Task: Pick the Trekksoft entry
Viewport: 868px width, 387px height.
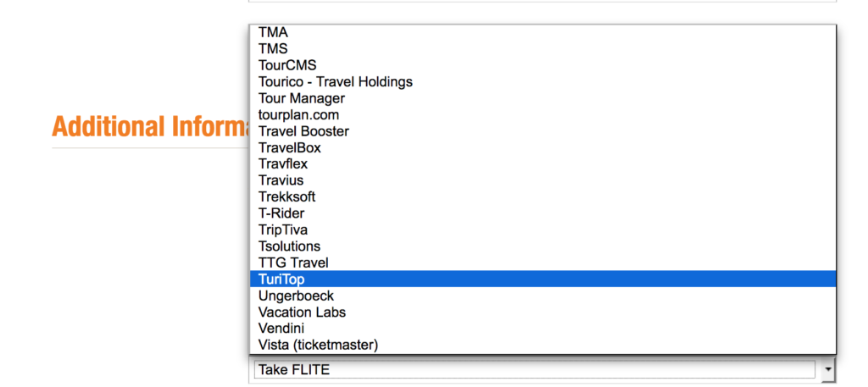Action: (287, 196)
